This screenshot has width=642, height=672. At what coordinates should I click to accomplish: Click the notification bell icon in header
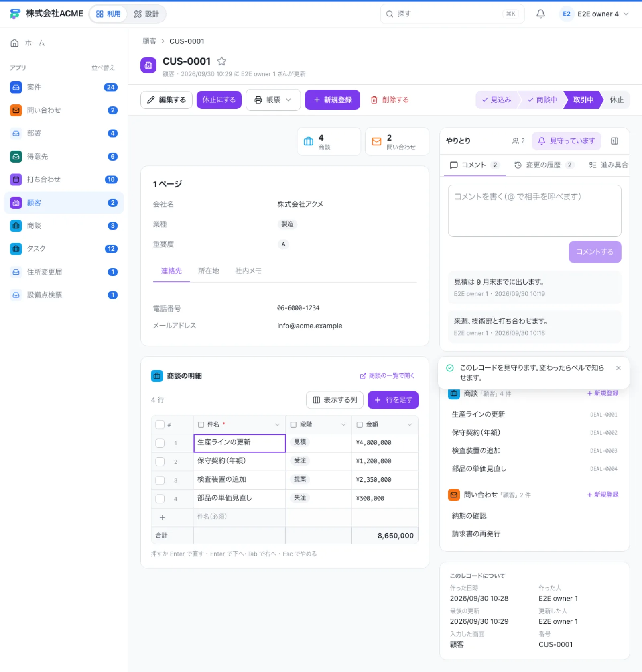click(540, 14)
